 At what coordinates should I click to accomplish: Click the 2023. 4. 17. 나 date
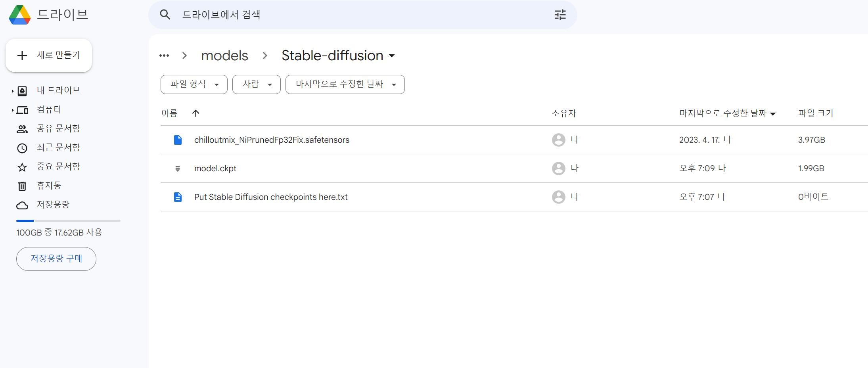point(705,140)
